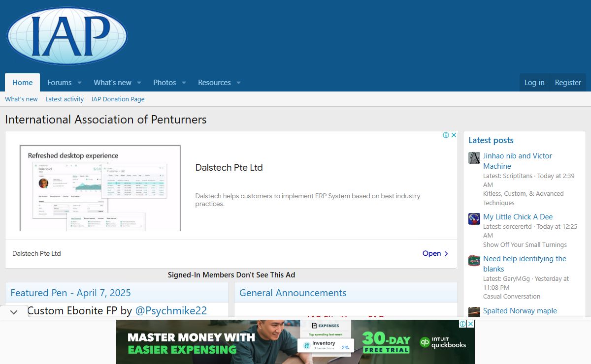Viewport: 591px width, 364px height.
Task: Open IAP Donation Page link
Action: 118,99
